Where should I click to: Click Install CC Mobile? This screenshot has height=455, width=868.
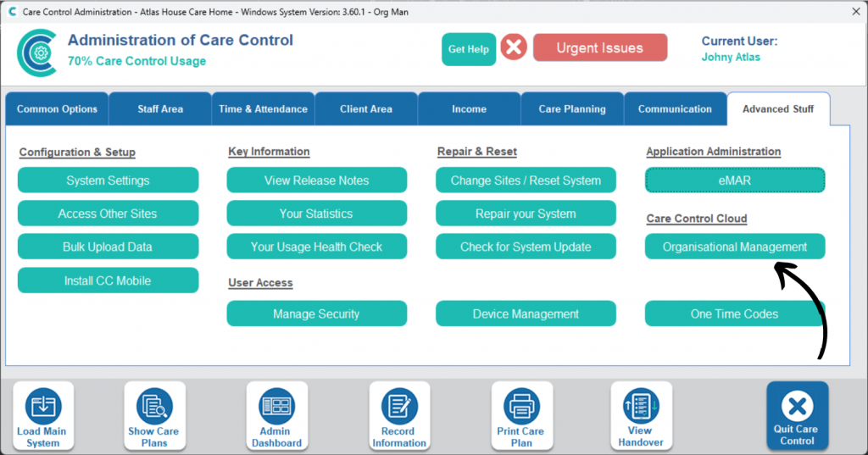[108, 280]
